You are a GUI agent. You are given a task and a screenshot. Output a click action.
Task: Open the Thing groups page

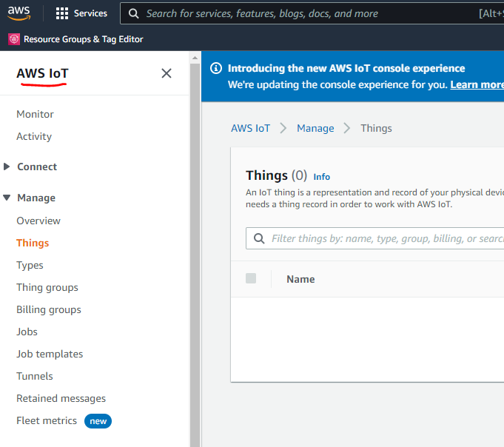pos(47,287)
